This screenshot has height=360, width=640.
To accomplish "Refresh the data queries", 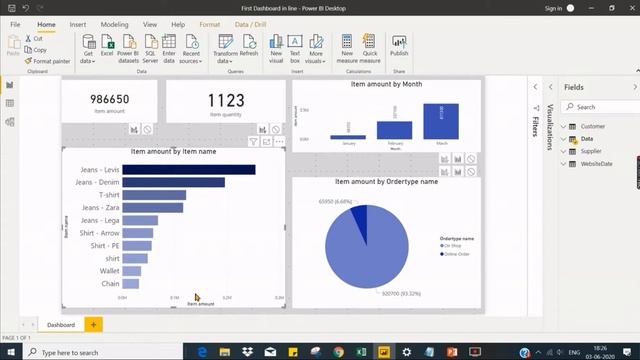I will click(249, 45).
